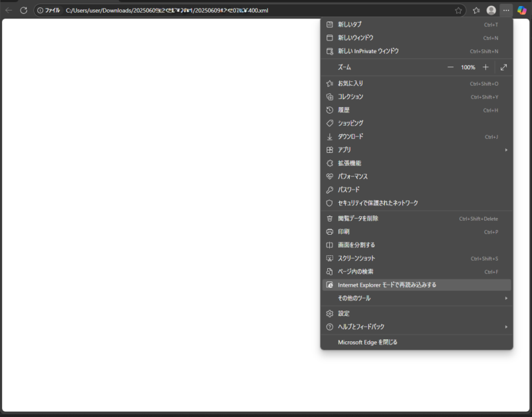Click the performance heart icon
The image size is (532, 417).
329,176
